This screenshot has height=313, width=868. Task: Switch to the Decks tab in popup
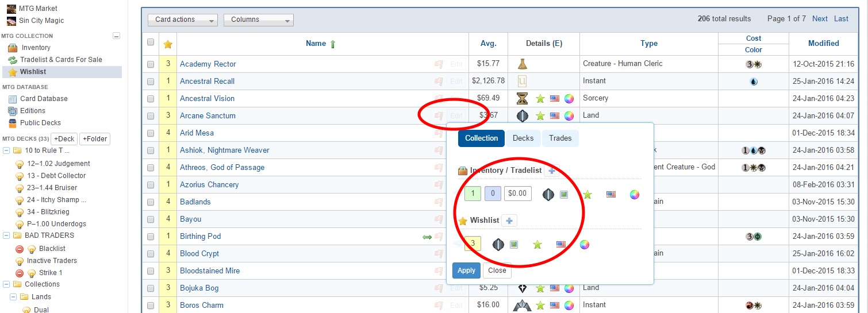point(523,138)
